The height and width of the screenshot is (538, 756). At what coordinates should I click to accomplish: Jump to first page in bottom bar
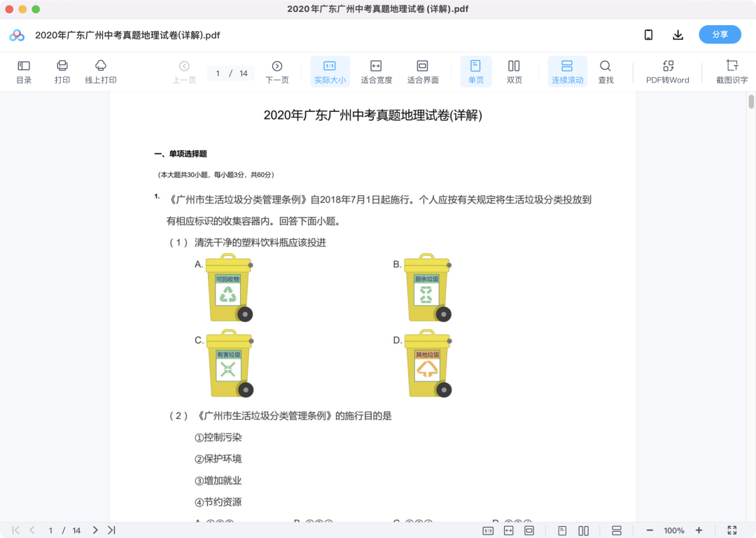[x=16, y=530]
